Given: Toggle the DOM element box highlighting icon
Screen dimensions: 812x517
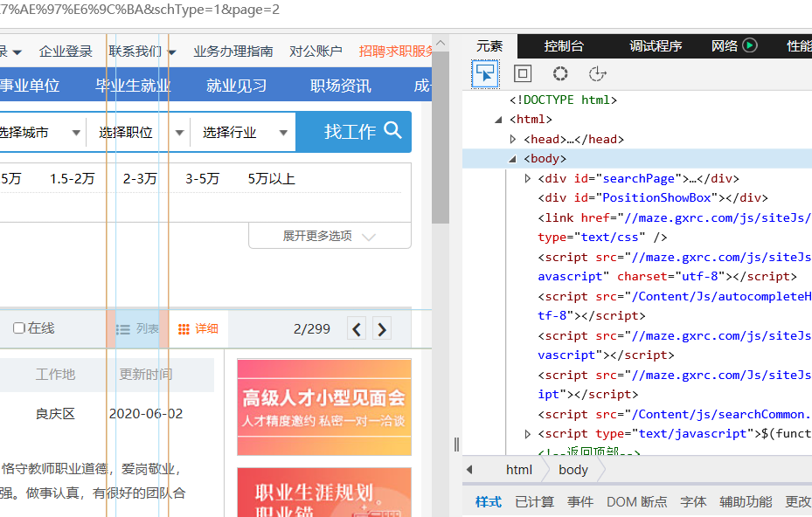Looking at the screenshot, I should coord(523,73).
